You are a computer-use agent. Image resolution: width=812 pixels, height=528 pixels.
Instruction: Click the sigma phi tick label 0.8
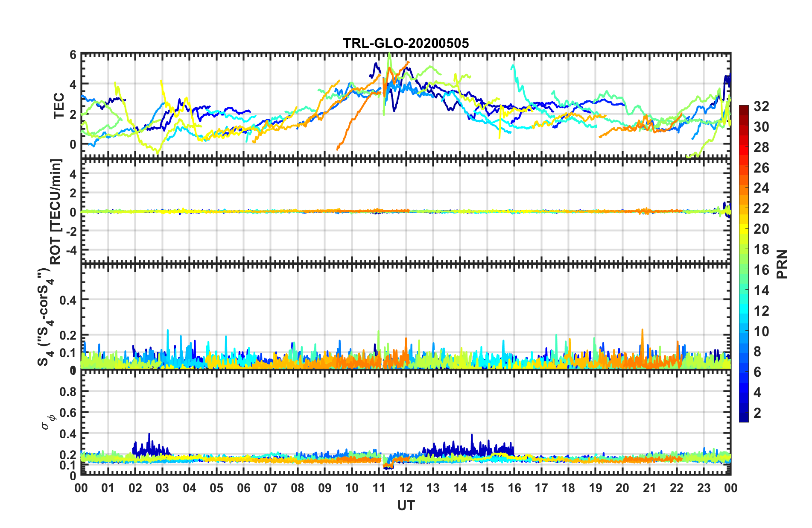click(x=68, y=392)
